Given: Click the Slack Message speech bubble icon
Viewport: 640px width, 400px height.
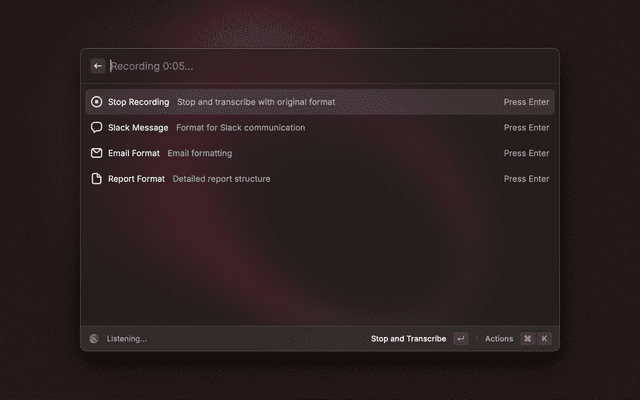Looking at the screenshot, I should [97, 128].
